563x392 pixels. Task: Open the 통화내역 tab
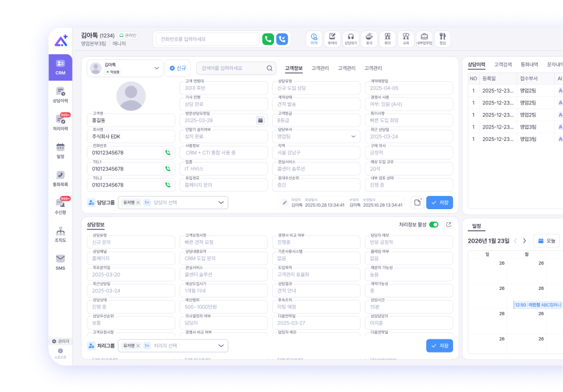[x=529, y=65]
